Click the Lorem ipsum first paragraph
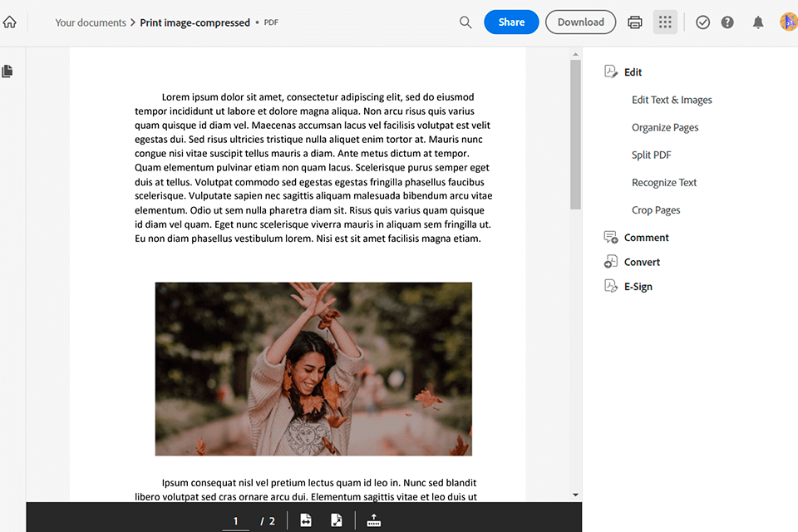The height and width of the screenshot is (532, 798). click(x=313, y=167)
